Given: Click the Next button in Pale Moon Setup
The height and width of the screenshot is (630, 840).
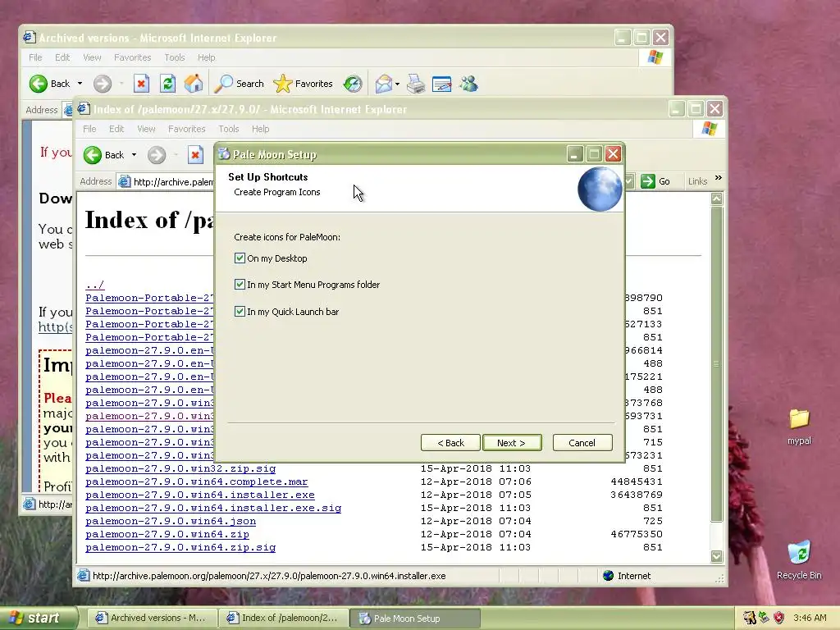Looking at the screenshot, I should click(512, 442).
